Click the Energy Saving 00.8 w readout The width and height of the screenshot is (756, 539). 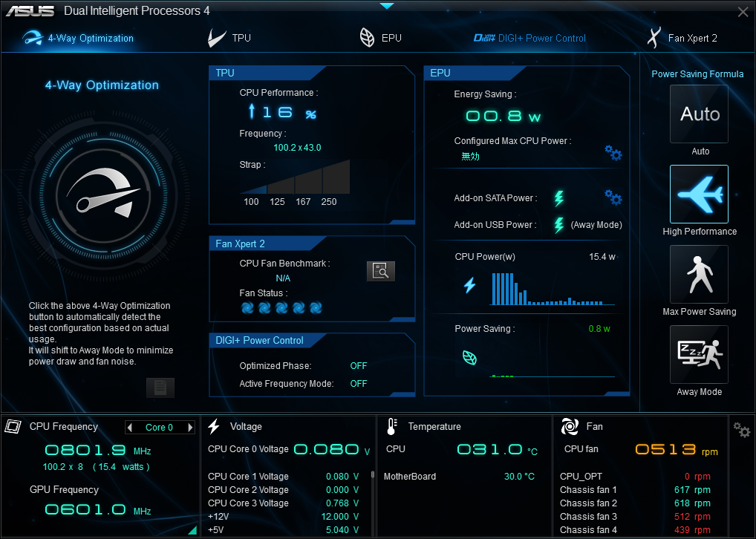[x=503, y=116]
